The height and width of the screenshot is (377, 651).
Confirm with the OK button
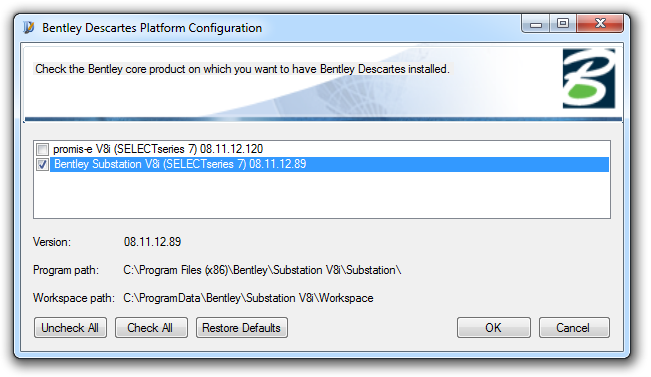[x=494, y=328]
